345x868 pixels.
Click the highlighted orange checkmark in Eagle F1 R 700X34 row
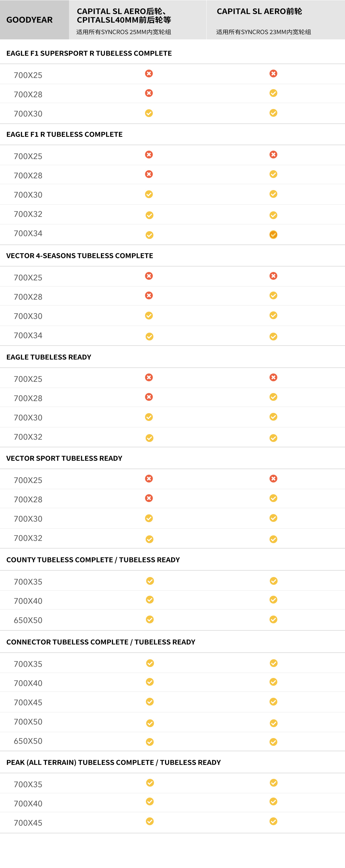[x=273, y=235]
